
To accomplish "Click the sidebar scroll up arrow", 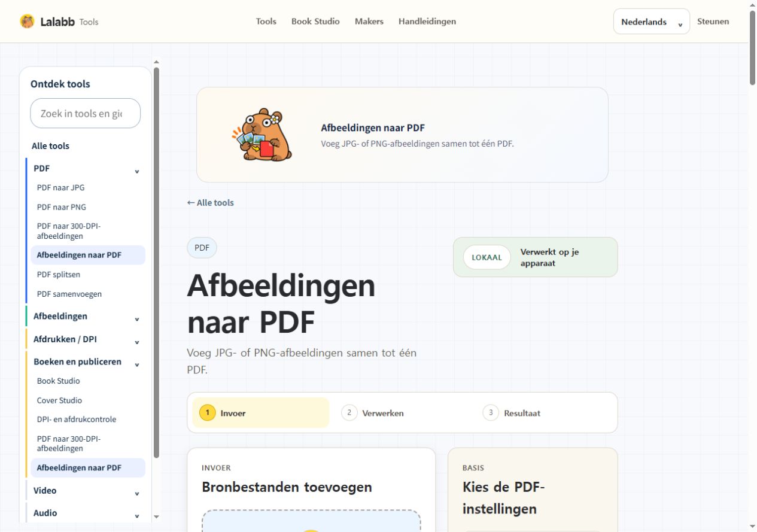I will (157, 61).
